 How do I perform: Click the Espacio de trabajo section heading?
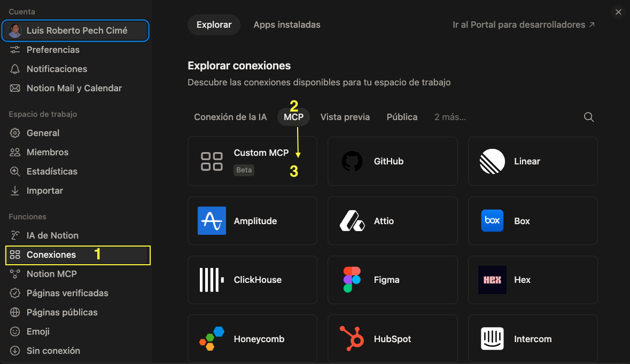[43, 114]
